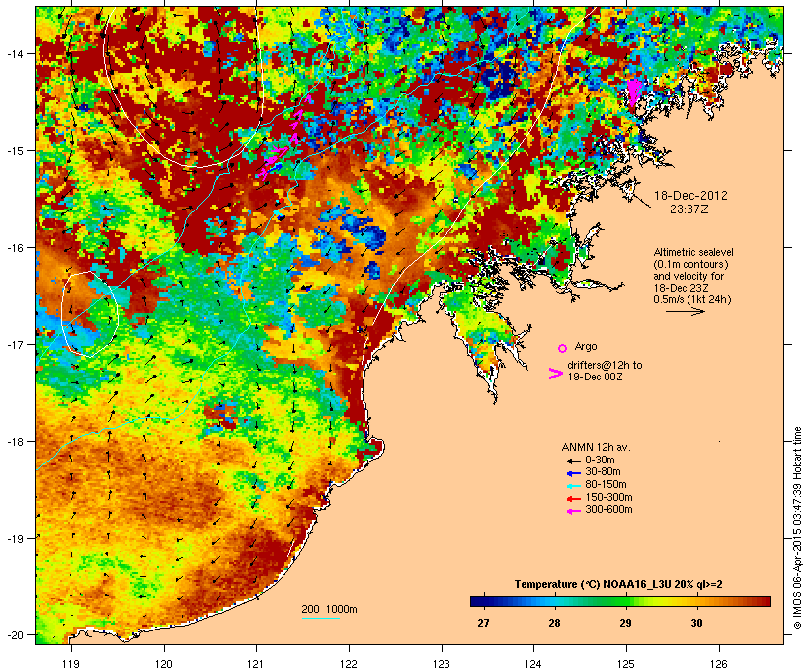810x672 pixels.
Task: Click the green 29 degree area of colorbar
Action: 625,601
